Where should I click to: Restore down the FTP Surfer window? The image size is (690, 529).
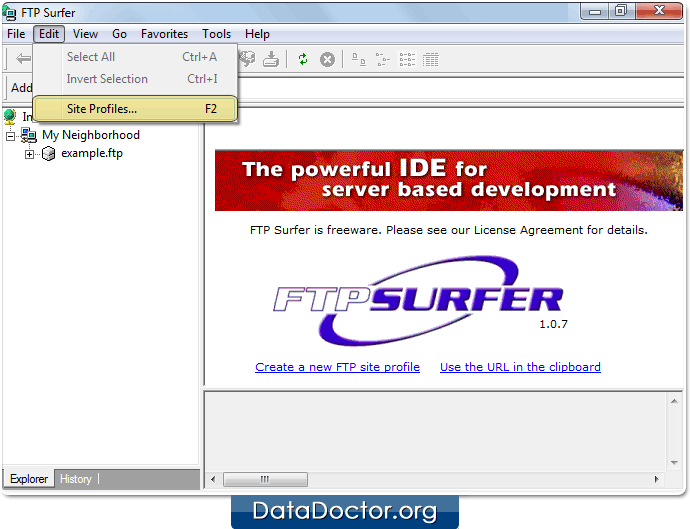pos(621,11)
